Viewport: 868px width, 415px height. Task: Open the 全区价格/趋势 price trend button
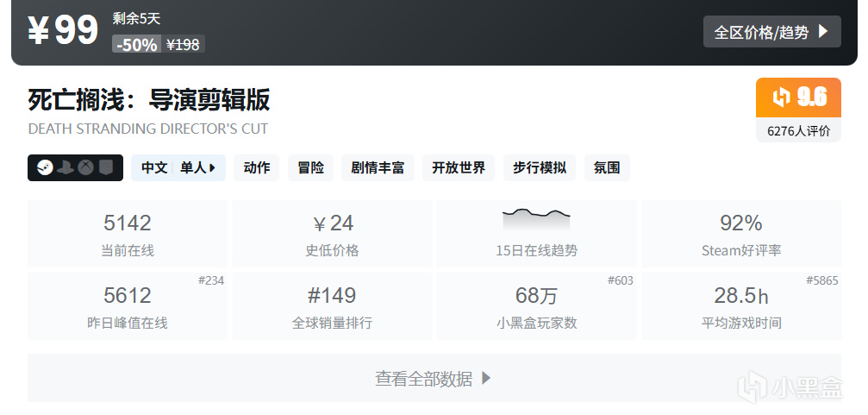(x=771, y=32)
